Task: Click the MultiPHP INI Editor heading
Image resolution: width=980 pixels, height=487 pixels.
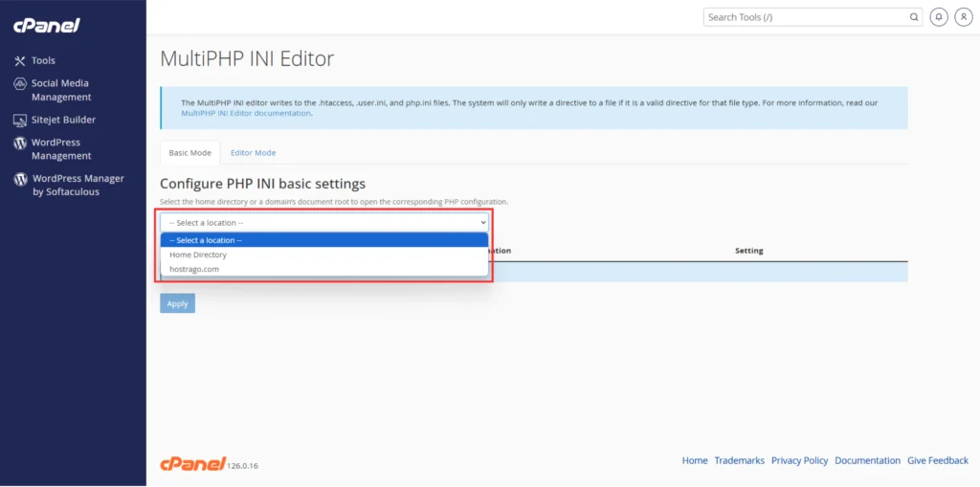Action: tap(247, 58)
